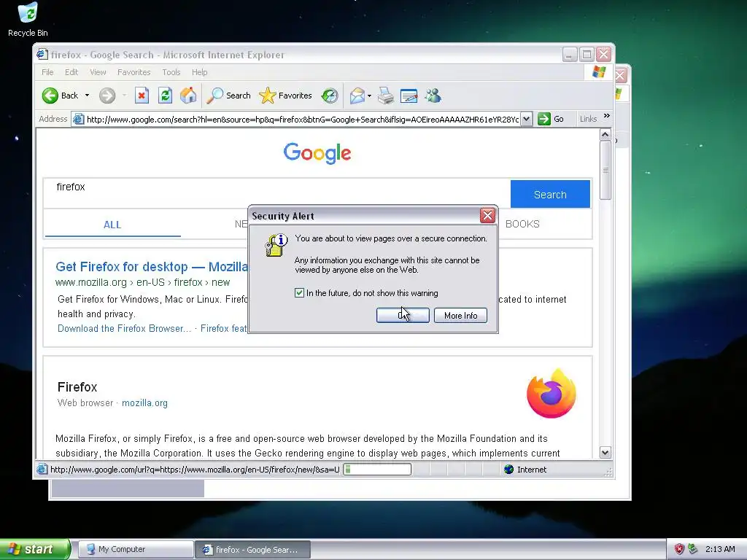Open the Messenger people icon

433,96
